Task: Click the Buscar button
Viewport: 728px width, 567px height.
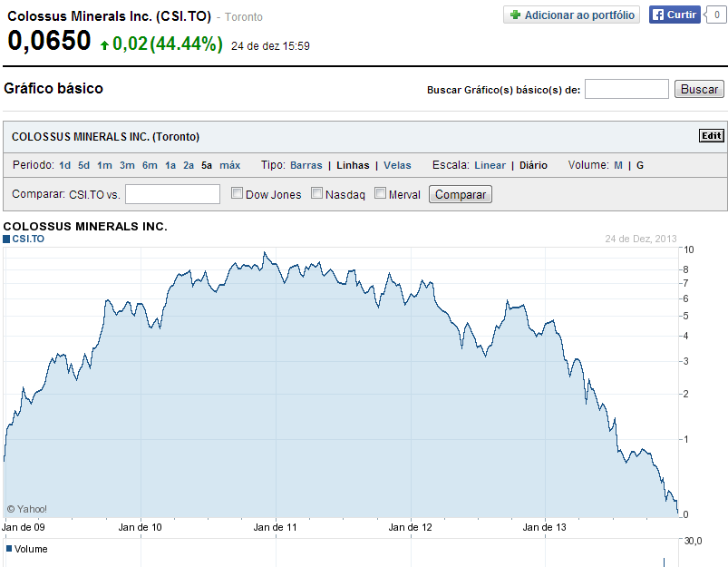Action: tap(699, 89)
